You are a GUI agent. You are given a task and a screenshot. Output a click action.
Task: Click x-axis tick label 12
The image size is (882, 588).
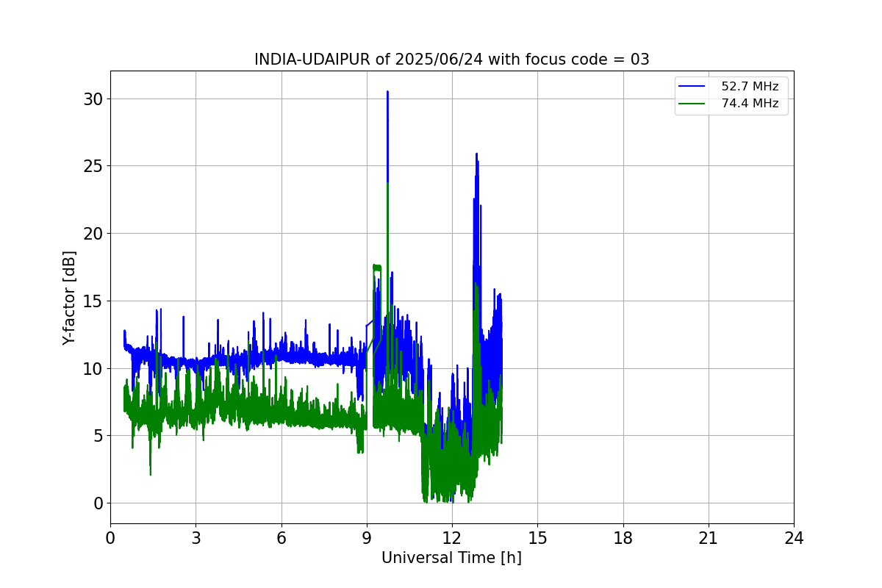(452, 538)
